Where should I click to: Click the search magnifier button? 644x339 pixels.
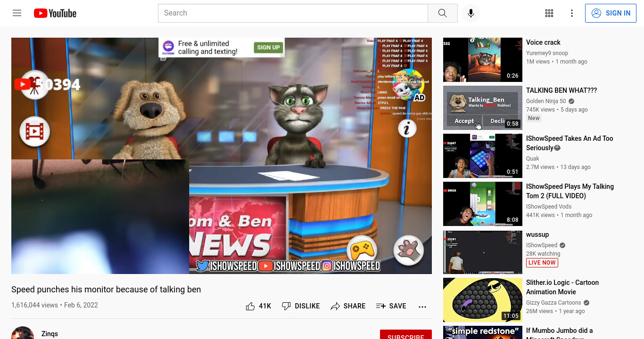coord(442,13)
